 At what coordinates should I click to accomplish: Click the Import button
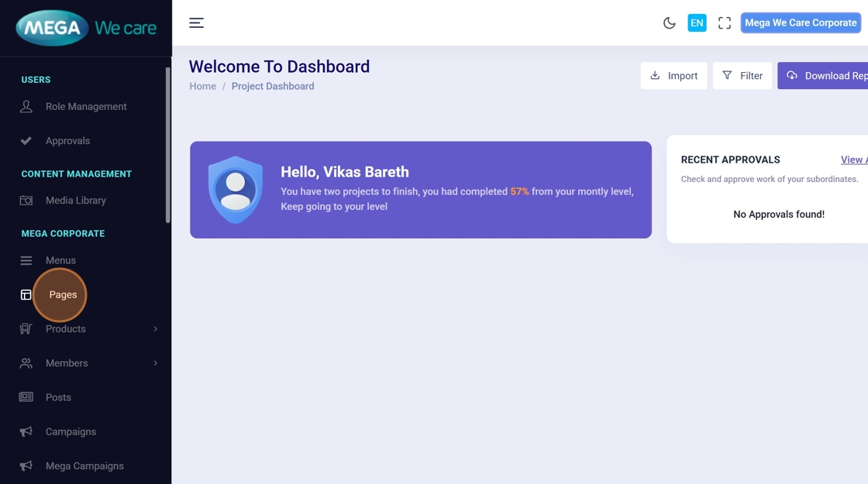[x=673, y=76]
